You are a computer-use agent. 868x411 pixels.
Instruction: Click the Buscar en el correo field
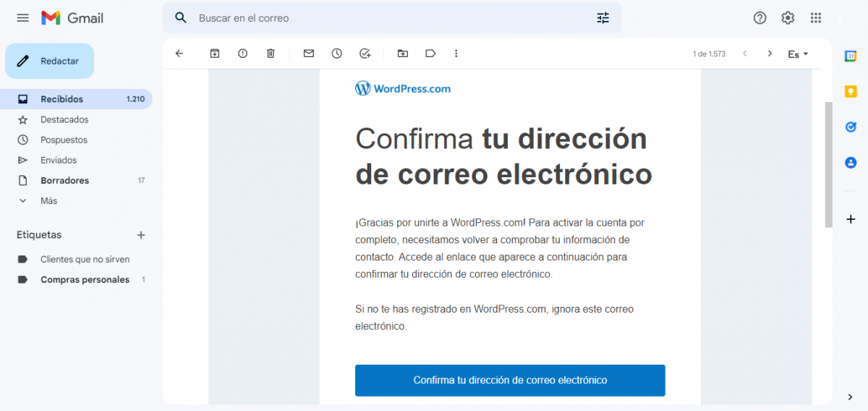391,18
